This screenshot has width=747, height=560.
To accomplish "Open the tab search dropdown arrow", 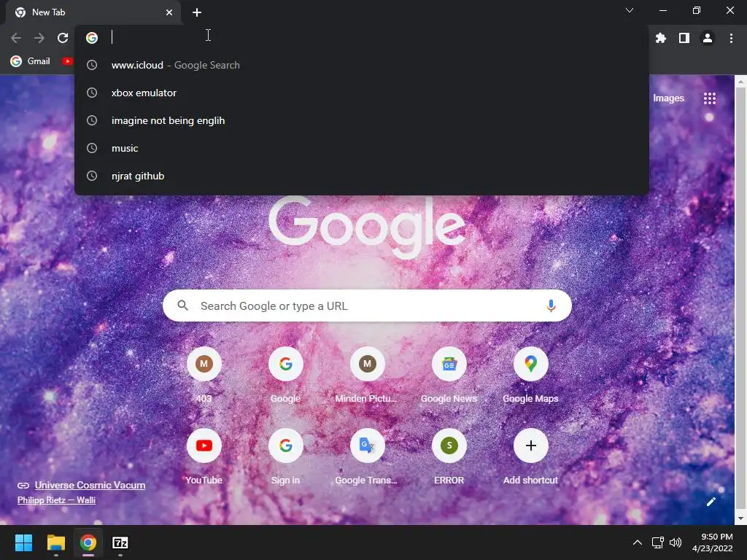I will point(630,10).
